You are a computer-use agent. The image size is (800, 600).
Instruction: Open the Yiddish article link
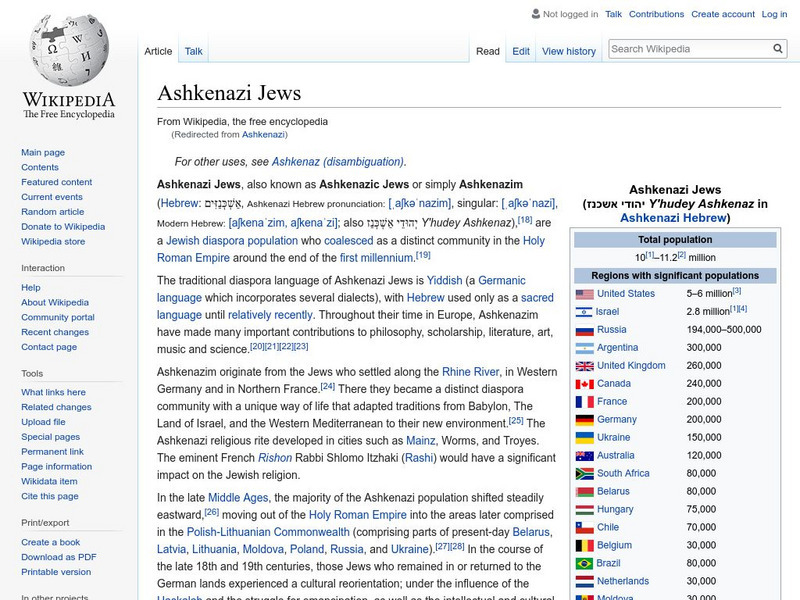point(447,281)
